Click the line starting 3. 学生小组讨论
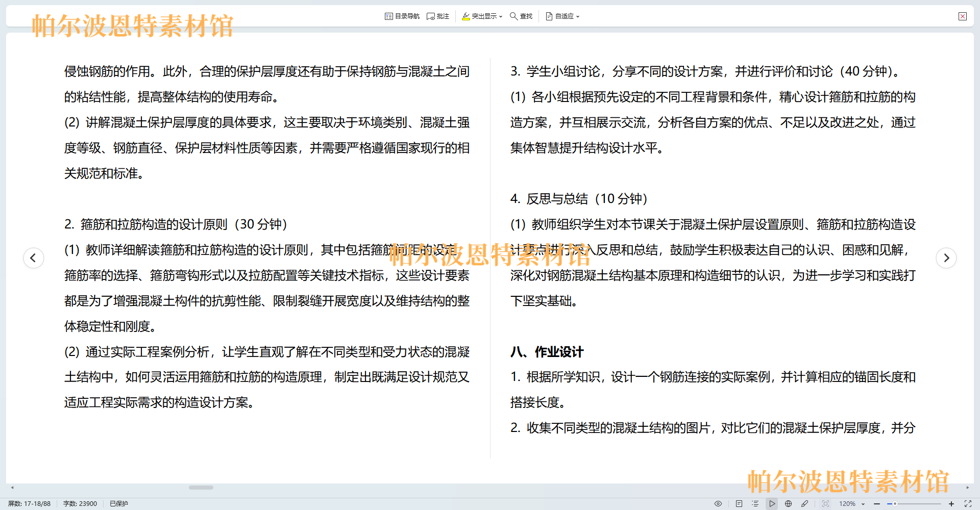 pyautogui.click(x=705, y=71)
